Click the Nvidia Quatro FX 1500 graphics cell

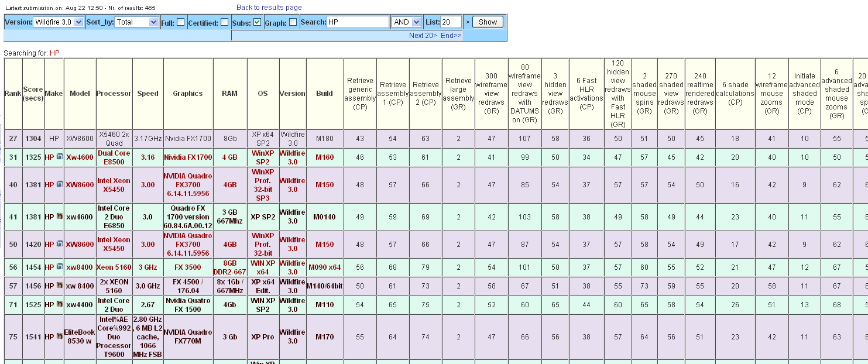[188, 305]
